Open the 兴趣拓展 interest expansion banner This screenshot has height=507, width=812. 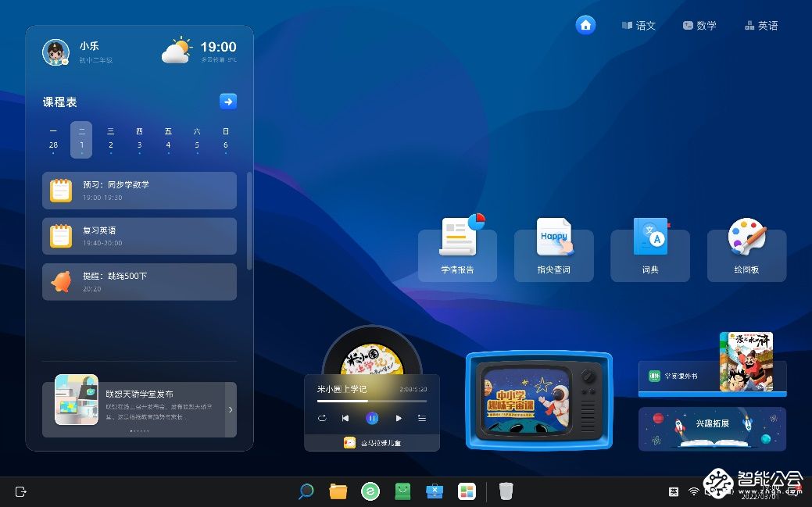point(712,428)
